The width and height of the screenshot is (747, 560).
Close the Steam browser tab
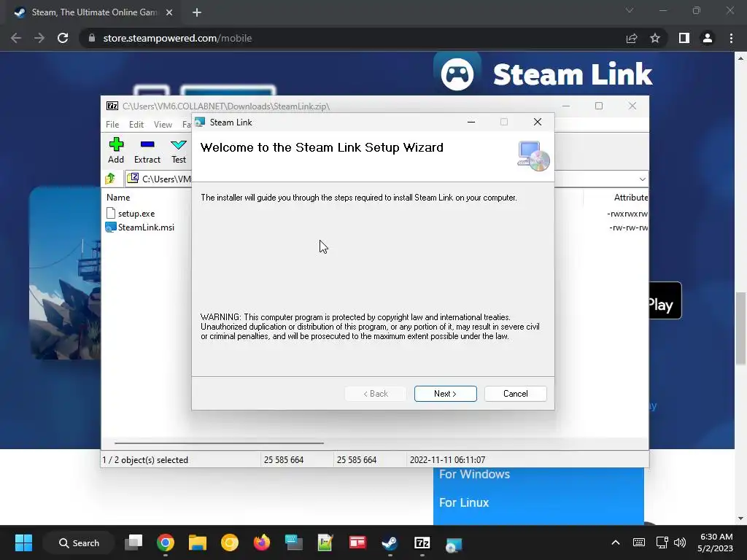point(169,12)
